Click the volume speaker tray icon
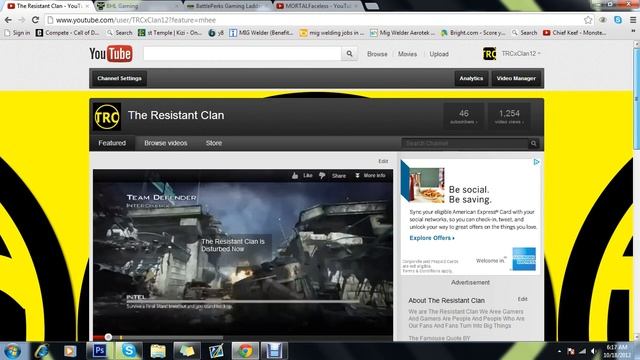This screenshot has width=640, height=360. 593,351
